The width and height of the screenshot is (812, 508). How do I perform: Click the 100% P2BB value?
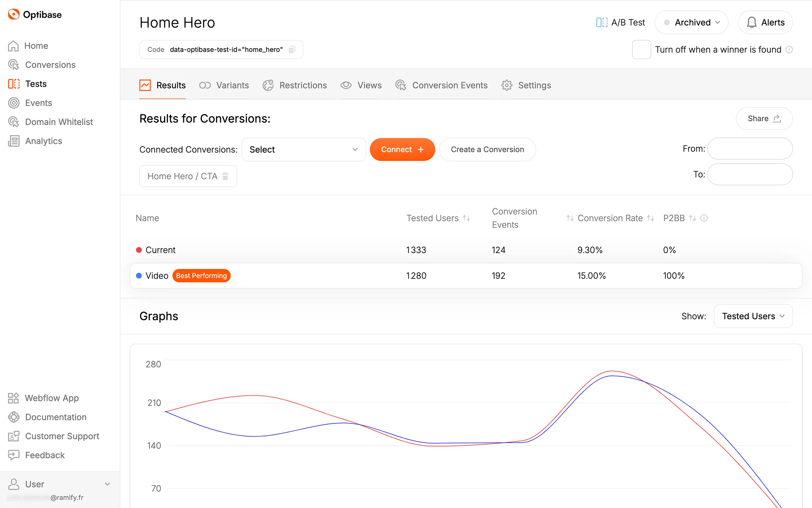tap(673, 276)
